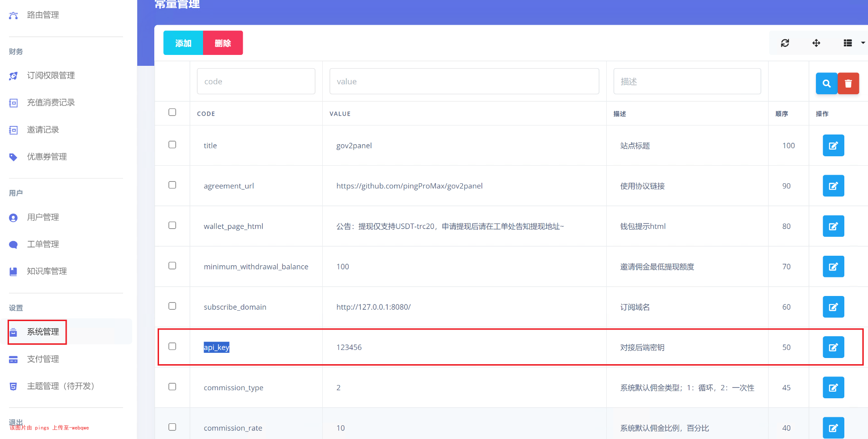This screenshot has height=439, width=868.
Task: Check the title row checkbox
Action: click(x=172, y=144)
